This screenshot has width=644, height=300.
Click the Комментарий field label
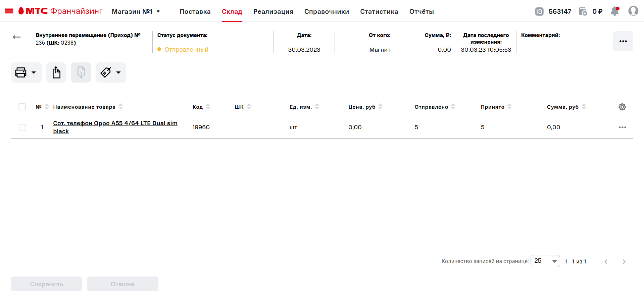click(540, 35)
